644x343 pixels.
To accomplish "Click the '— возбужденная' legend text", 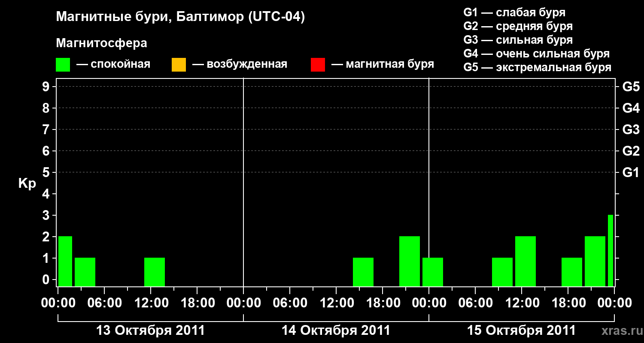I will (x=240, y=64).
